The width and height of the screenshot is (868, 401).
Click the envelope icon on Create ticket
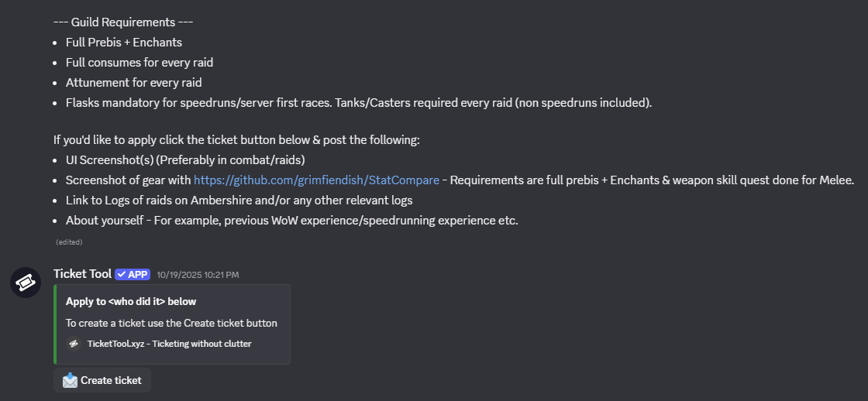point(70,381)
